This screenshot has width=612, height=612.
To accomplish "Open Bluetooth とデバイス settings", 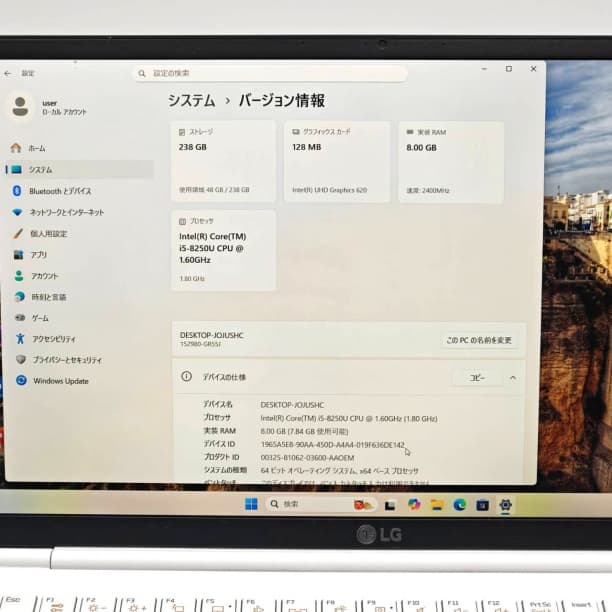I will 79,191.
